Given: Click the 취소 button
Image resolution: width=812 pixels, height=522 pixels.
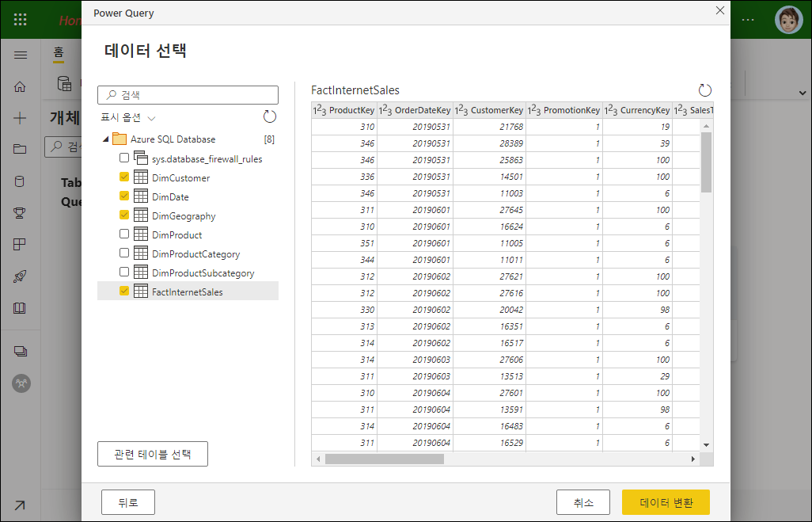Looking at the screenshot, I should [x=583, y=502].
